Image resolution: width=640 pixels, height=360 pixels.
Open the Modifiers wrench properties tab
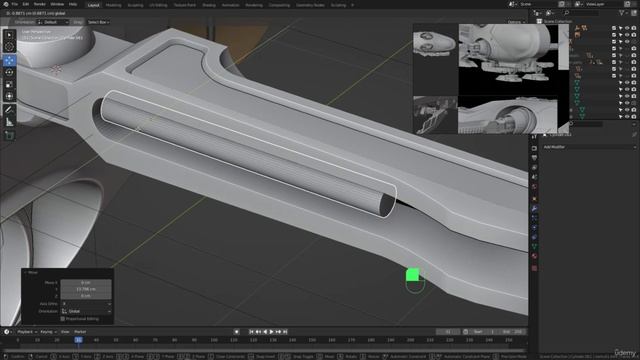(x=534, y=209)
